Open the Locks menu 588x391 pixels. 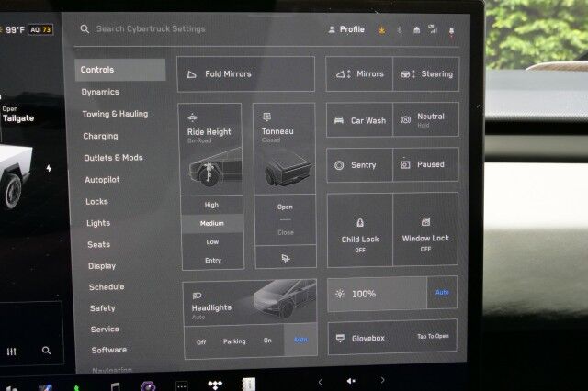[x=96, y=202]
